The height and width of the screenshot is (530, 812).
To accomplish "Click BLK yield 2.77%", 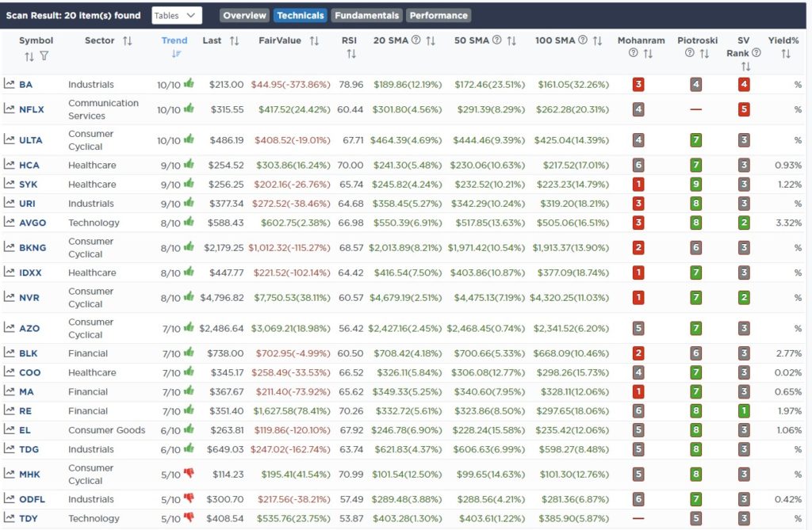I will (789, 353).
